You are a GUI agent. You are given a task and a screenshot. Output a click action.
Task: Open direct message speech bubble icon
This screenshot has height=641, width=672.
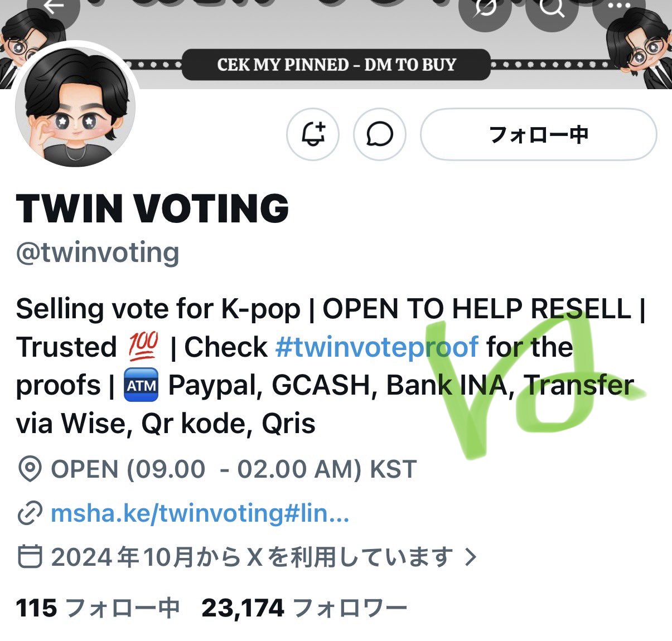coord(380,134)
